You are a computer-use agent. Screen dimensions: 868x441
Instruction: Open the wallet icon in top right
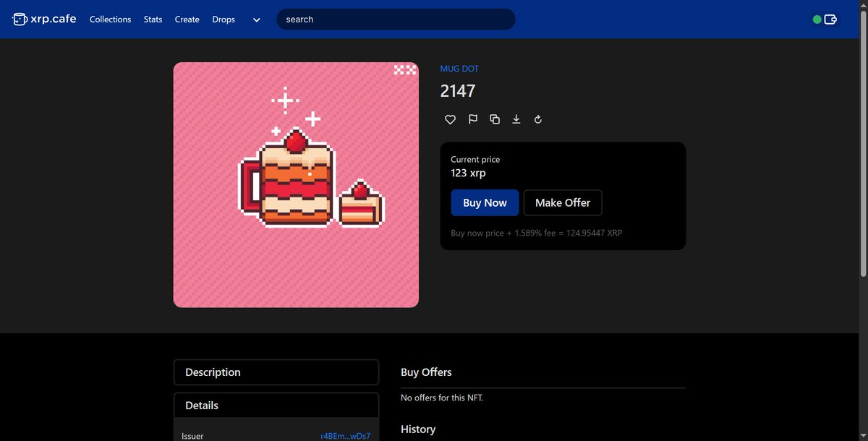(829, 20)
